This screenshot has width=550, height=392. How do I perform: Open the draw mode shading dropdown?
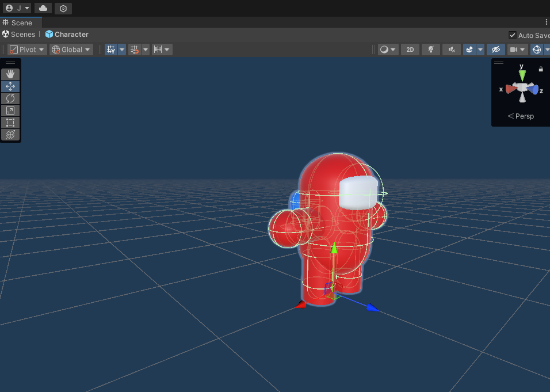(388, 50)
